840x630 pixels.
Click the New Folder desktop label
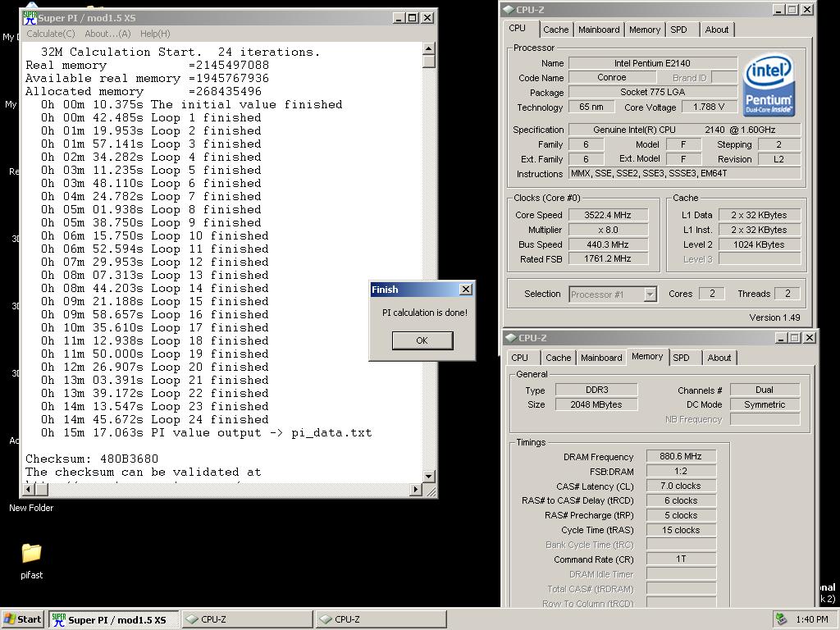pyautogui.click(x=31, y=508)
